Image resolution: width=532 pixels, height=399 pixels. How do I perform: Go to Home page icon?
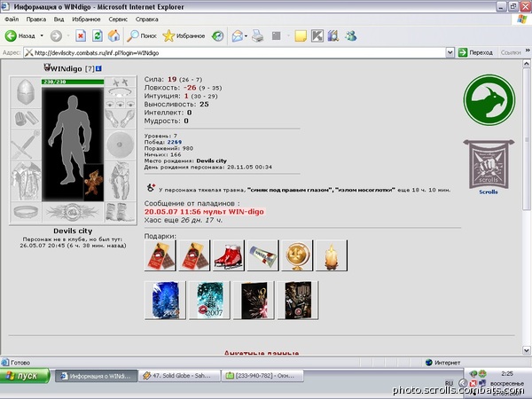coord(114,35)
